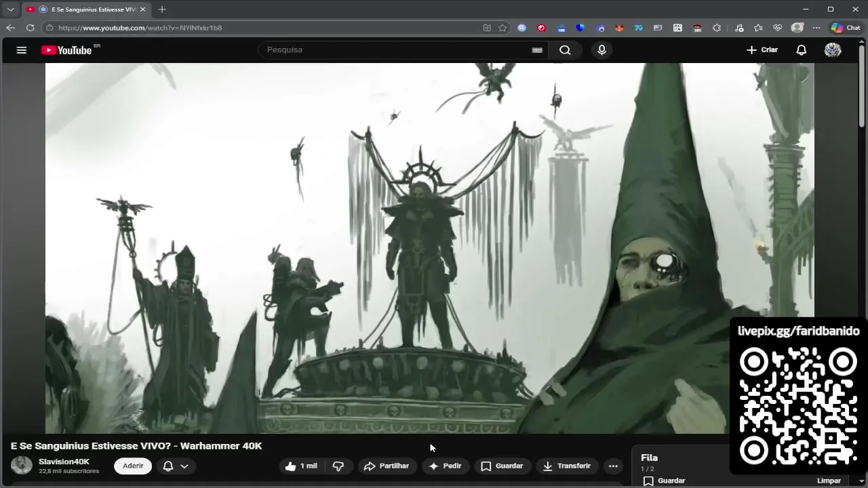The image size is (868, 488).
Task: Save video with Guardar button
Action: [502, 466]
